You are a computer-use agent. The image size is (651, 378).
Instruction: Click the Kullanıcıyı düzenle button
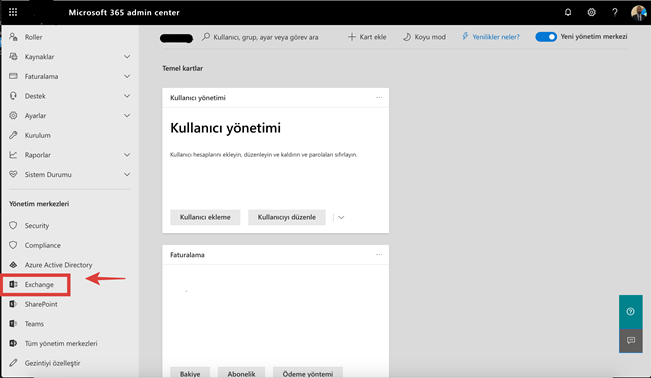(x=286, y=217)
